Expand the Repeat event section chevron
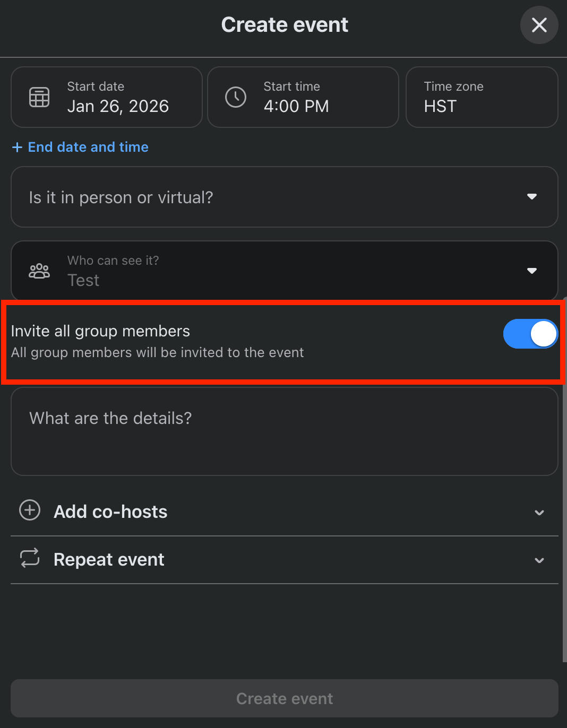 coord(539,560)
